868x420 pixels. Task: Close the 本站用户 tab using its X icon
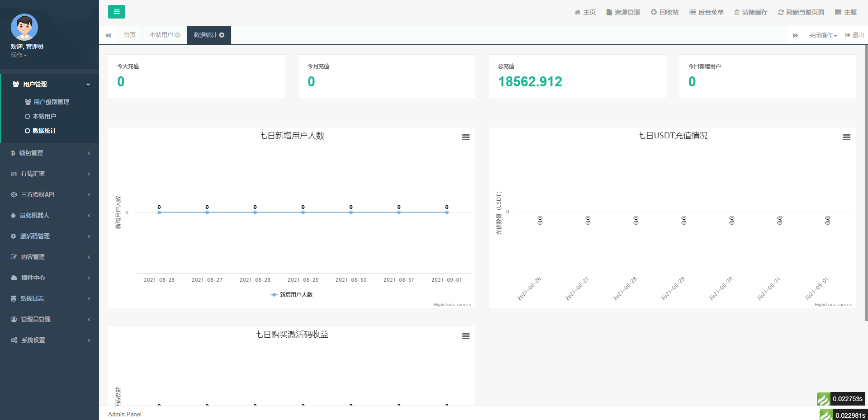[x=178, y=35]
